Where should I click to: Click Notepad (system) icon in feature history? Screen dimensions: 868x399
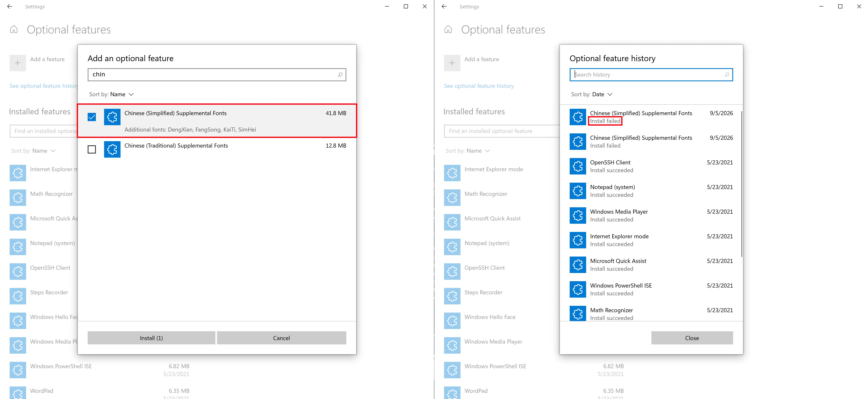click(x=578, y=191)
